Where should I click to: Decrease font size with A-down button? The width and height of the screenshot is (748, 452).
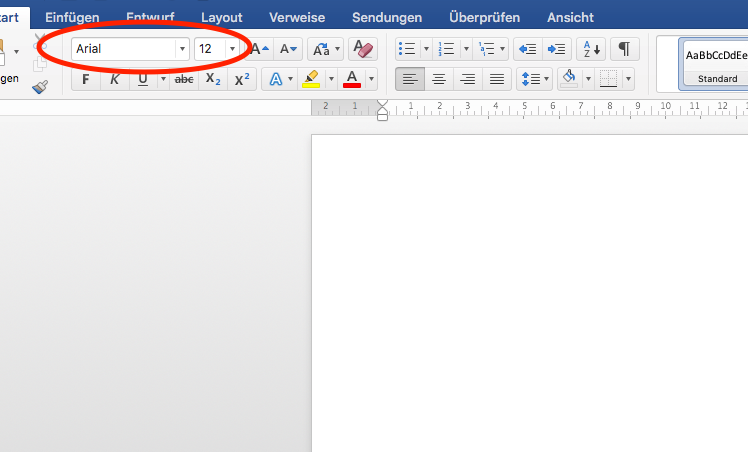pos(288,49)
